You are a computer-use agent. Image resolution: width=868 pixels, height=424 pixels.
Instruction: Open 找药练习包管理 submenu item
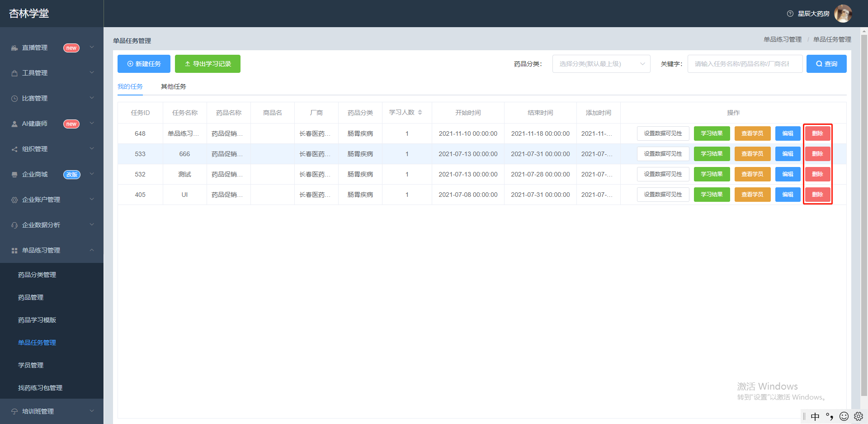[x=40, y=388]
